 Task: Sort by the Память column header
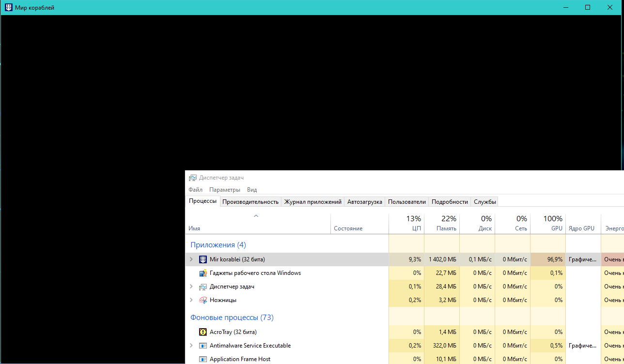click(442, 225)
